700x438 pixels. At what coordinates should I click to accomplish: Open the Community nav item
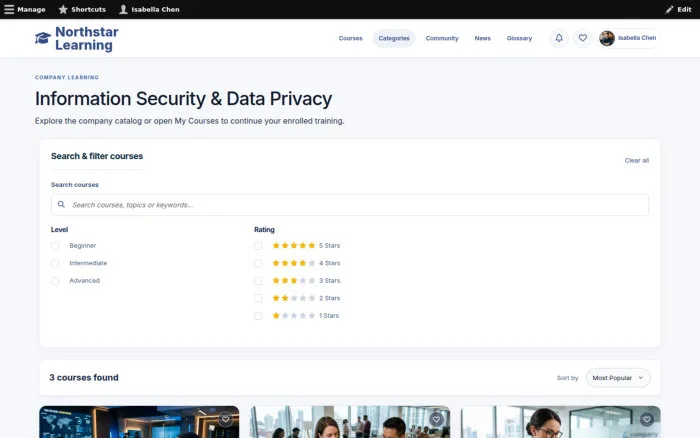pos(442,38)
